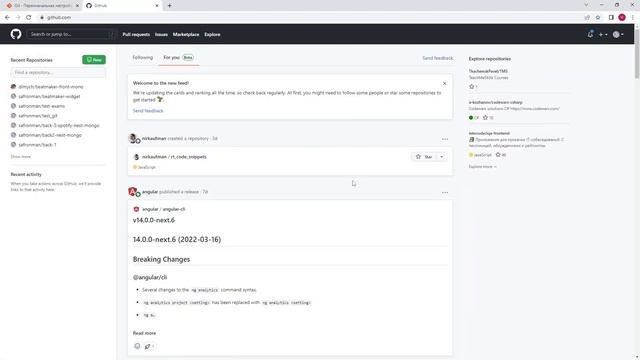Expand Show more under recent repositories
Viewport: 640px width, 360px height.
coord(21,157)
